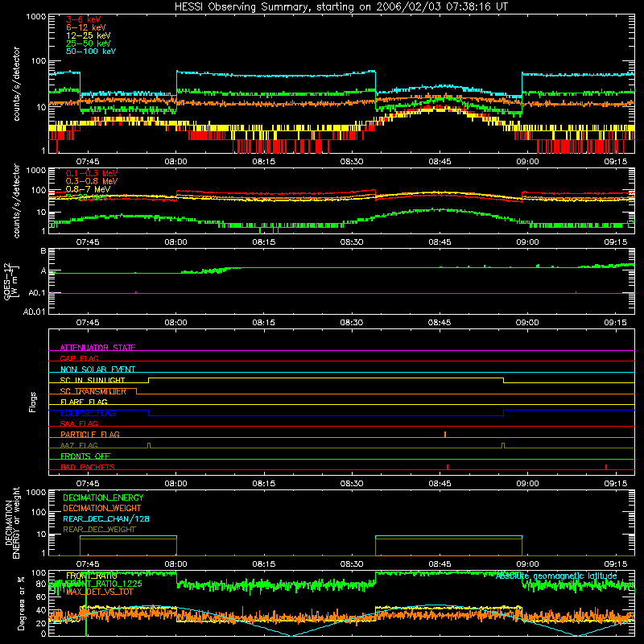Image resolution: width=644 pixels, height=644 pixels.
Task: Select the red 3-6 keV legend label
Action: pos(83,19)
